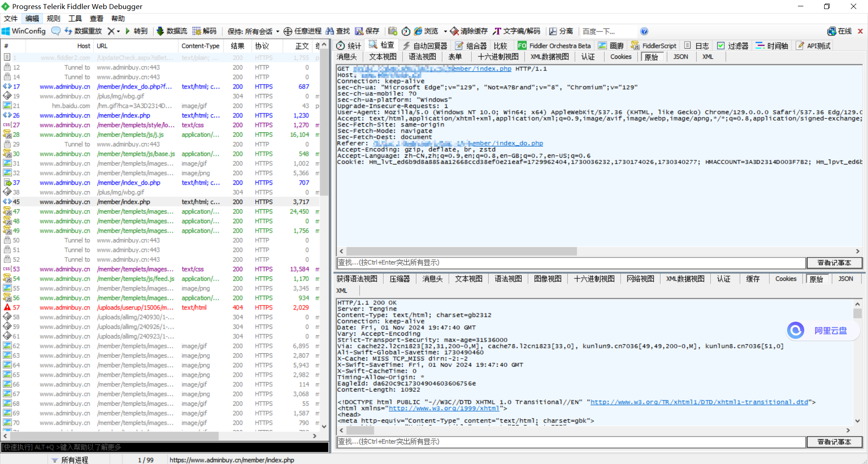
Task: Click the 阿里云盘 floating widget
Action: click(823, 331)
